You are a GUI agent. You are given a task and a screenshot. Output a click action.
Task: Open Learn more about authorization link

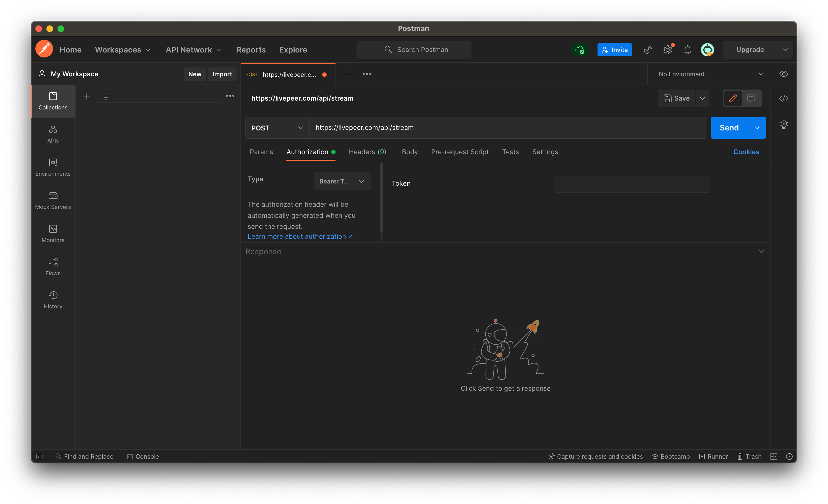pyautogui.click(x=300, y=236)
